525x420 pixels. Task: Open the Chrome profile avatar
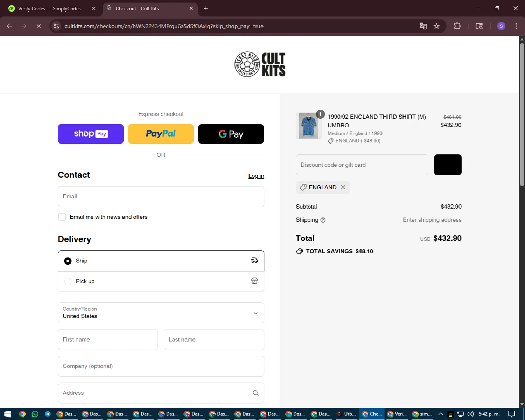click(x=501, y=26)
